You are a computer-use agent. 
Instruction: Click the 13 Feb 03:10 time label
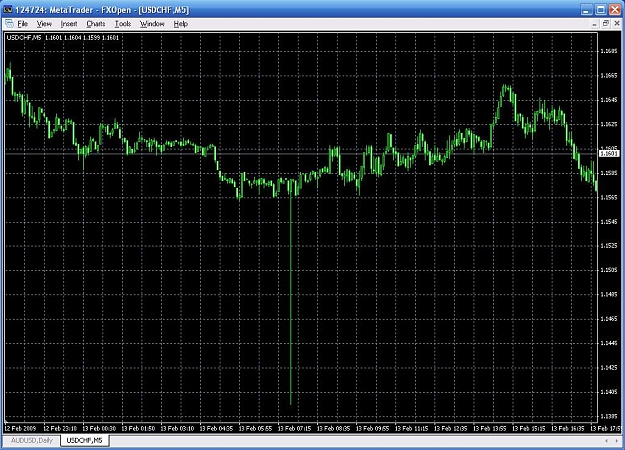pyautogui.click(x=177, y=428)
